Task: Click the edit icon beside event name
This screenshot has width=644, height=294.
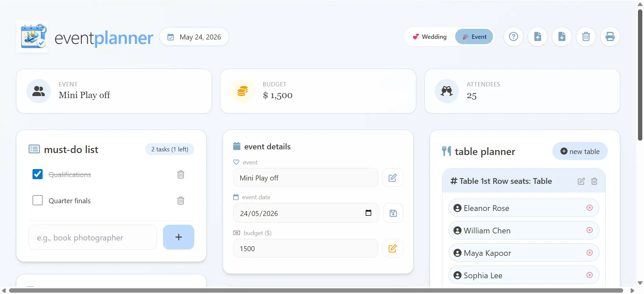Action: click(393, 177)
